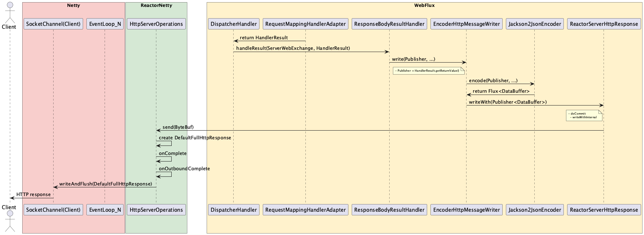This screenshot has width=644, height=235.
Task: Select the ReactorNetty group title
Action: coord(156,5)
